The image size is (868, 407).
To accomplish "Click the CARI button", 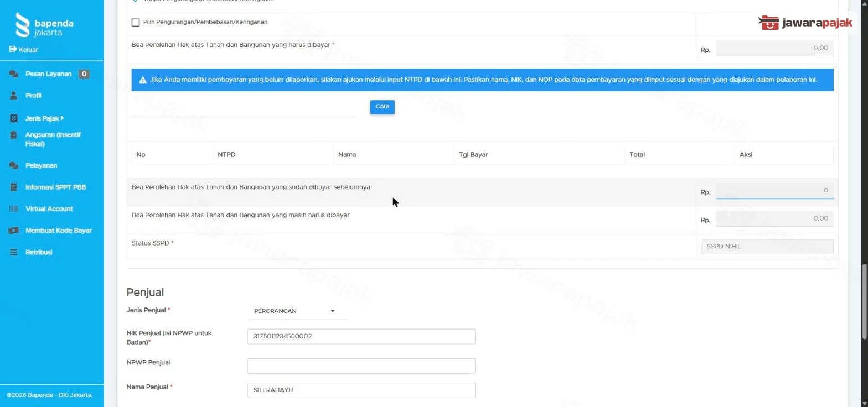I will point(383,107).
